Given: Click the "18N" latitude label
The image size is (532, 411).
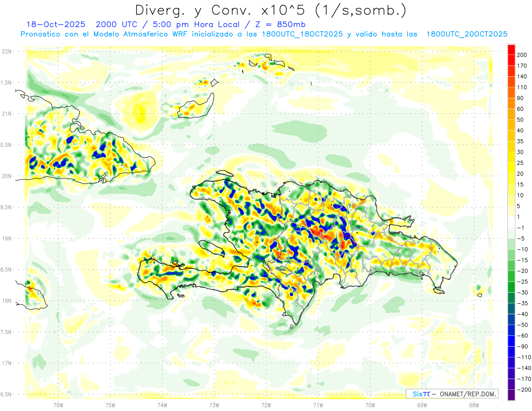Looking at the screenshot, I should tap(7, 301).
